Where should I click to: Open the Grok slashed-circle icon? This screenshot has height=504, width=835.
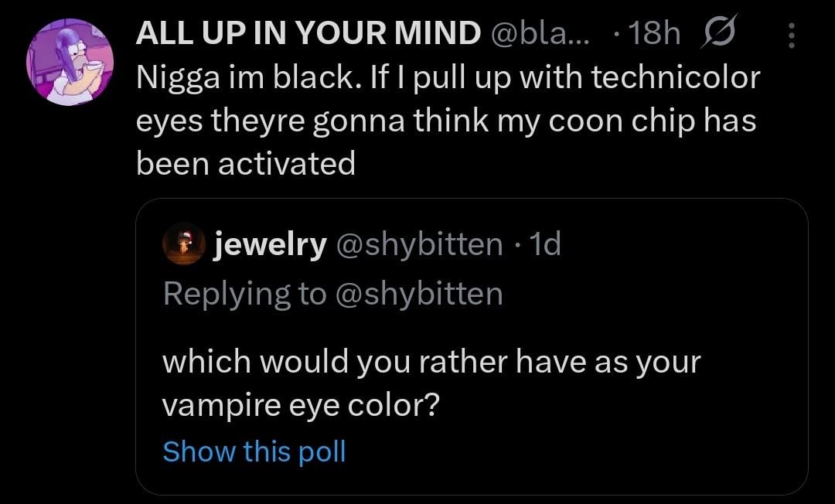point(719,35)
